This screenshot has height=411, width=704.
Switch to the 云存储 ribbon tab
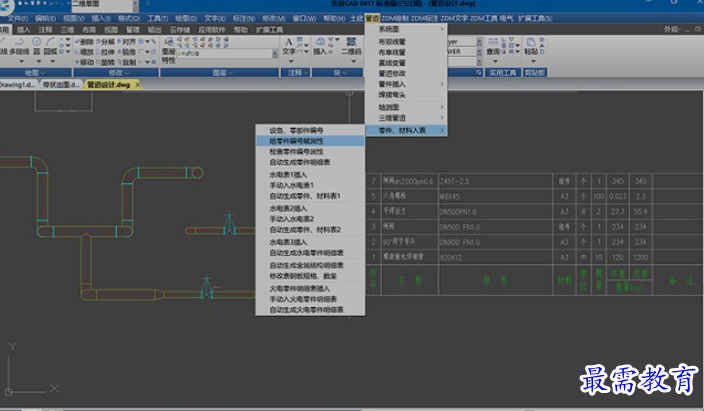(x=180, y=30)
